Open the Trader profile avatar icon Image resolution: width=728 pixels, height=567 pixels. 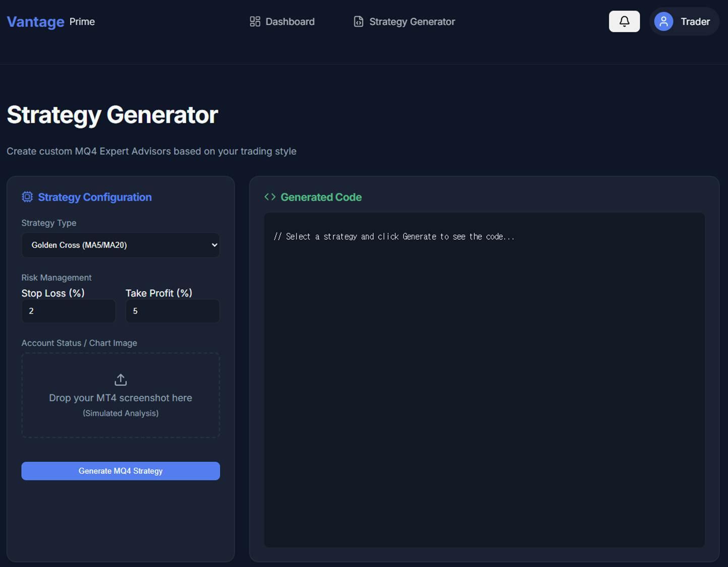pos(663,21)
